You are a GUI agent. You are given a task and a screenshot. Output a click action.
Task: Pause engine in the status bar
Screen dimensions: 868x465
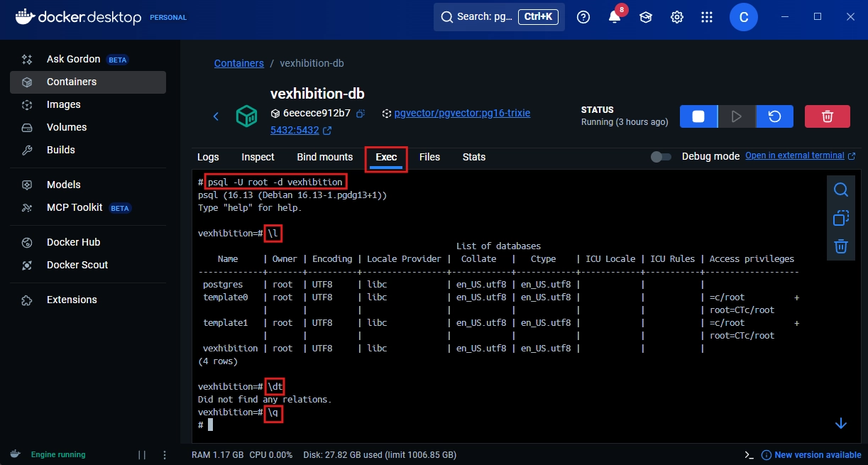pos(142,455)
